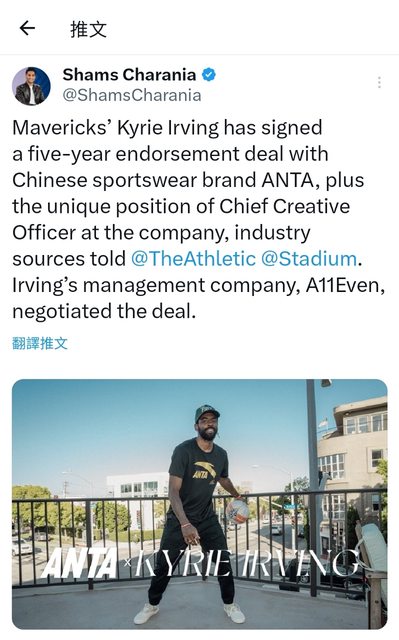
Task: Open the @ShamsCharania handle
Action: (x=132, y=95)
